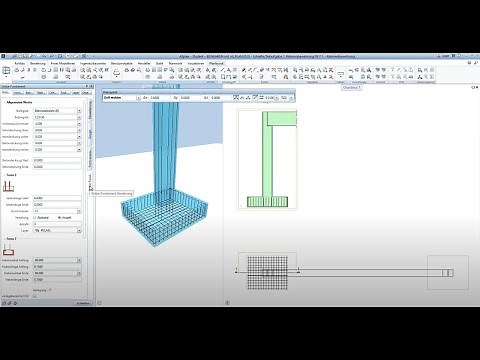Open the Rohbau ribbon tab

pos(20,63)
